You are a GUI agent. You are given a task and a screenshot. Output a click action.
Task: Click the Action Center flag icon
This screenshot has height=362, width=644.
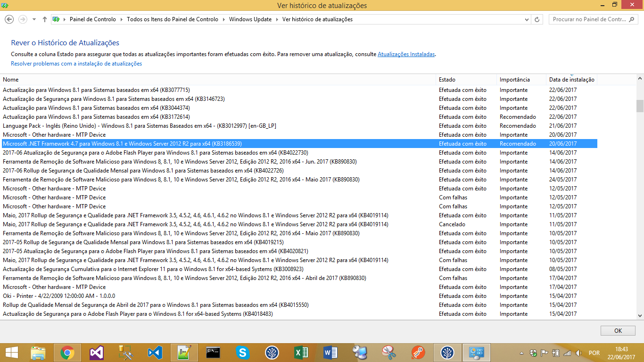coord(545,353)
